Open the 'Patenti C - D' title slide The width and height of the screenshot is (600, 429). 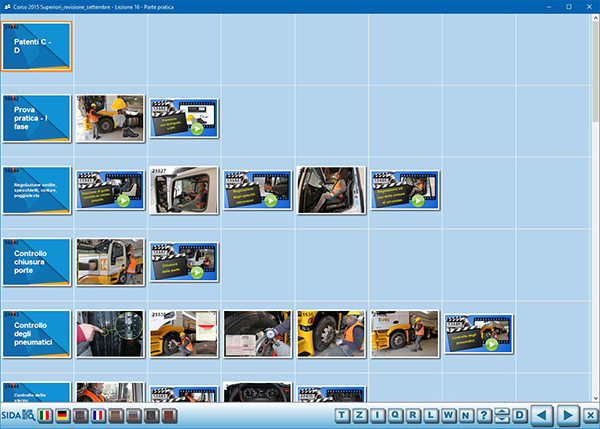(37, 46)
